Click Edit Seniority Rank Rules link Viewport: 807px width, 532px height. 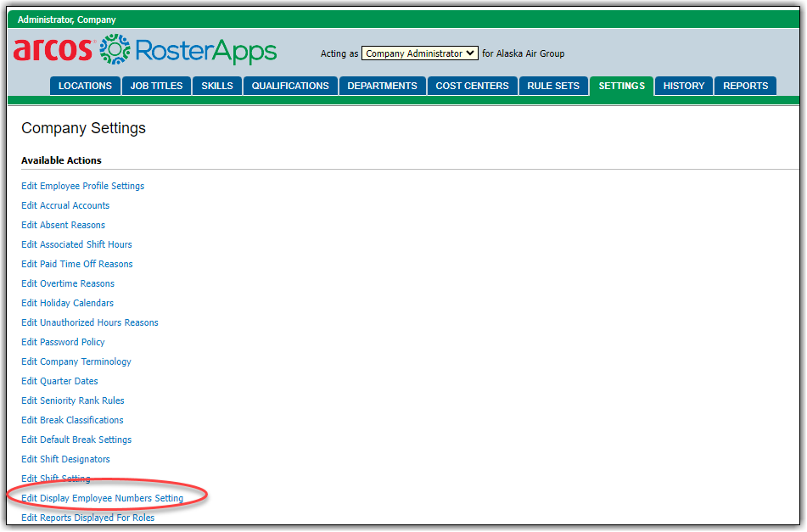[72, 400]
